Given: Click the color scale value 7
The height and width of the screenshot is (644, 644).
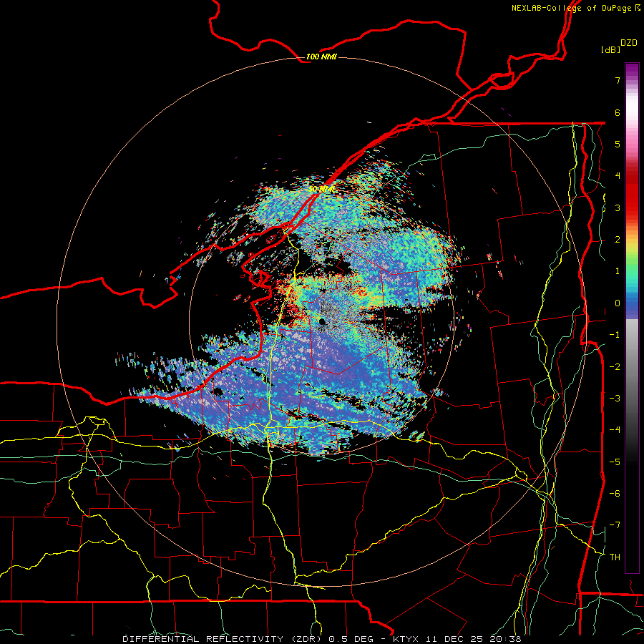Looking at the screenshot, I should tap(618, 80).
